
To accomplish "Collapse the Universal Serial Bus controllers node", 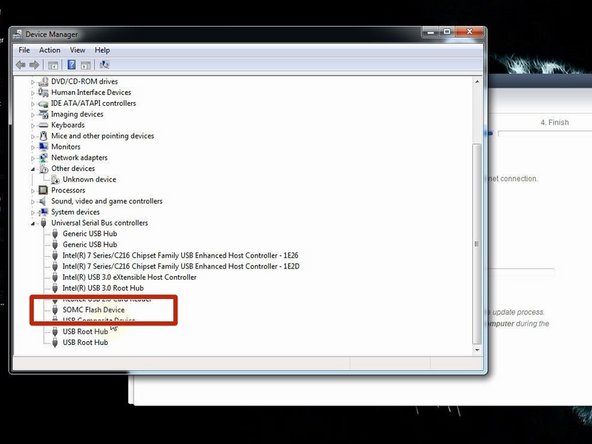I will tap(33, 224).
